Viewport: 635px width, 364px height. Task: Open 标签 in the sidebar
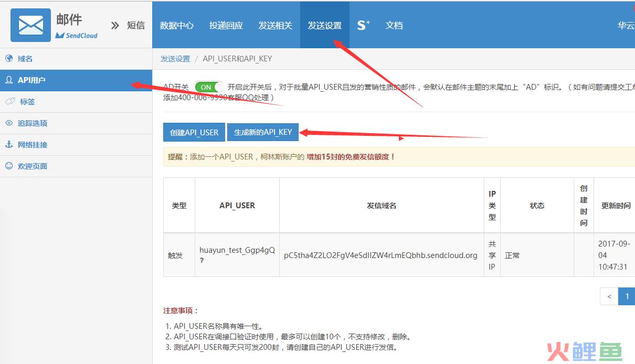76,102
